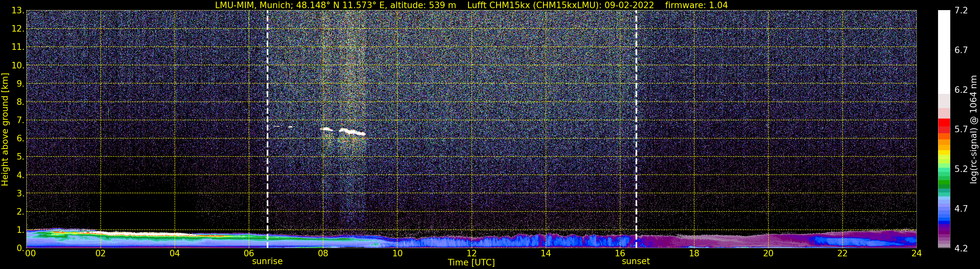Click the white cloud streak near 6.3 km

pyautogui.click(x=352, y=132)
